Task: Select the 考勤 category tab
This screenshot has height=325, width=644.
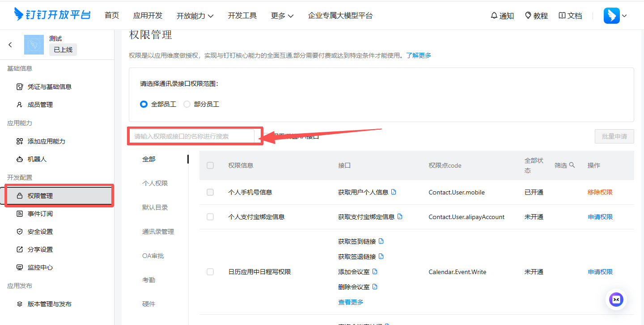Action: point(149,280)
